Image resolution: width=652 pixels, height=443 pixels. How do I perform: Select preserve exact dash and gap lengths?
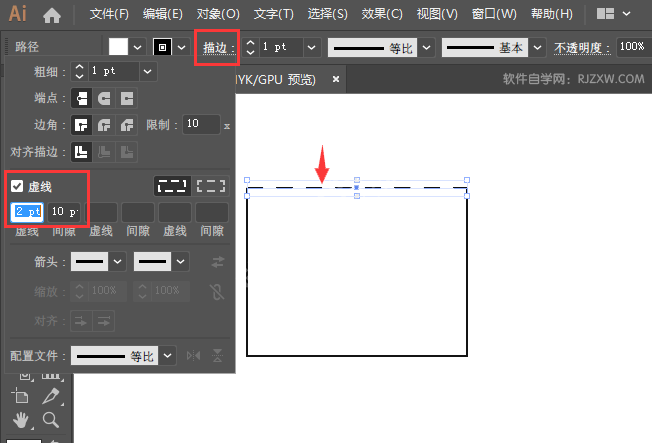[172, 186]
